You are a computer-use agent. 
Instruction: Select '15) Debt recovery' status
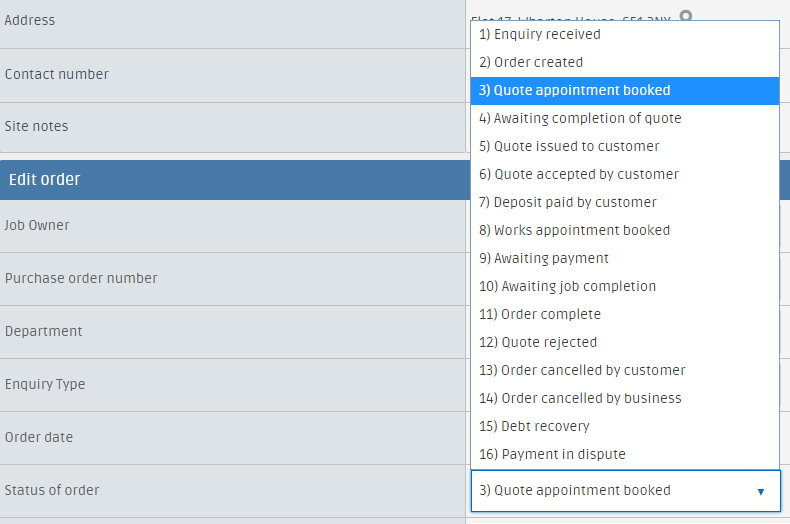(x=625, y=426)
